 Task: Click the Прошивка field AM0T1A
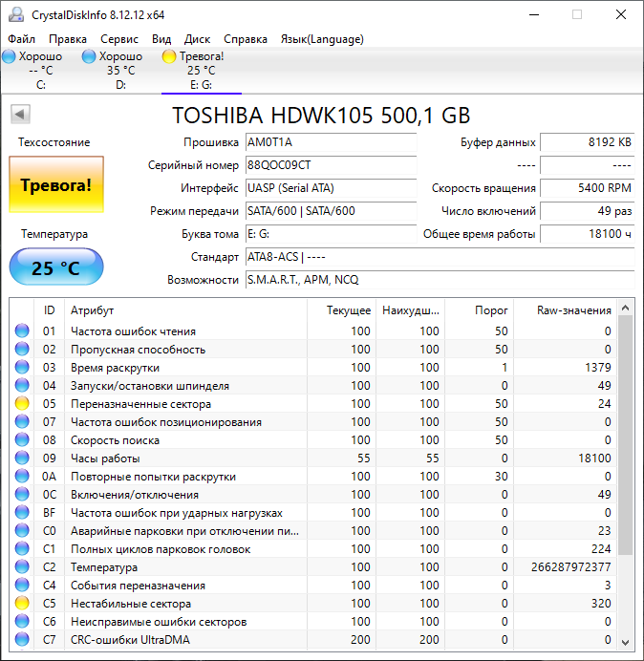tap(331, 142)
